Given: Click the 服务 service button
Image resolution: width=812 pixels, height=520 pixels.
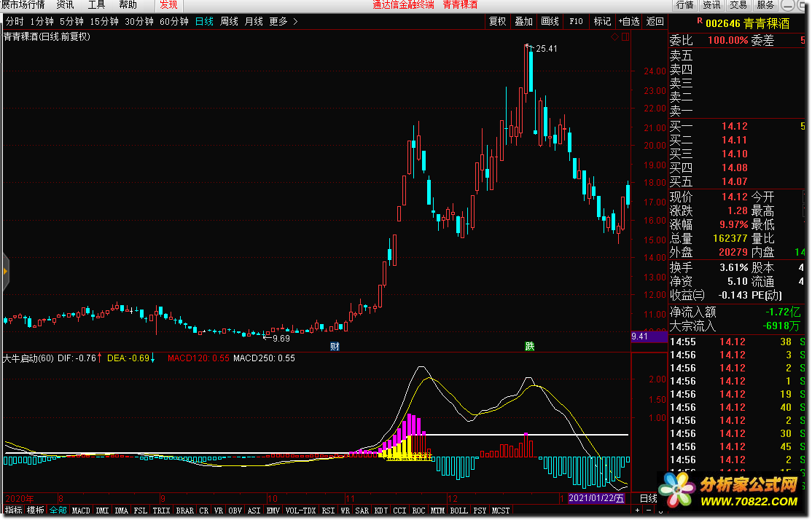Looking at the screenshot, I should [x=765, y=5].
